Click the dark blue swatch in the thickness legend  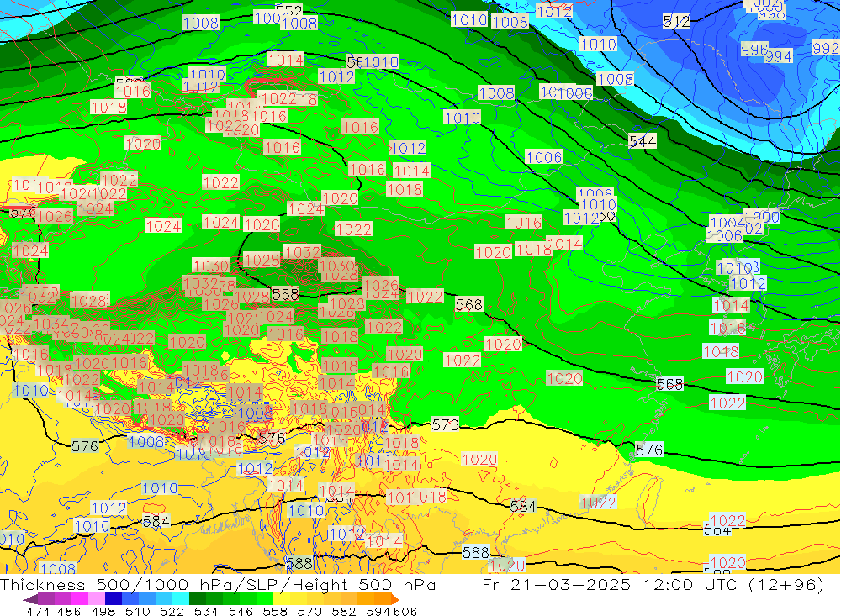click(114, 599)
